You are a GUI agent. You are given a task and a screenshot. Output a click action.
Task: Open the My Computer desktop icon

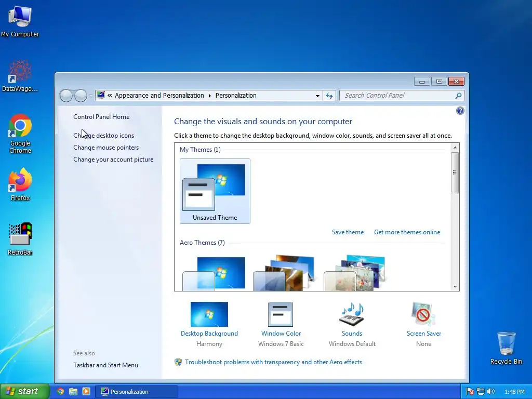(20, 21)
